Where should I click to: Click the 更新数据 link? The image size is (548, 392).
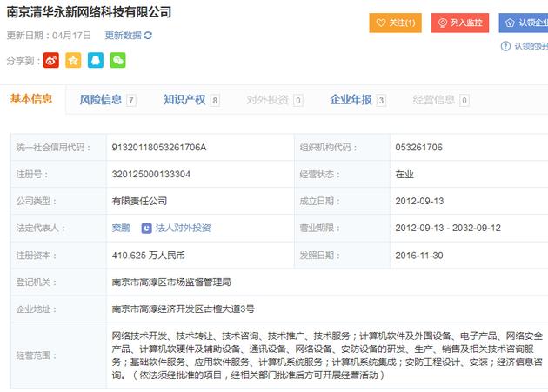click(123, 36)
